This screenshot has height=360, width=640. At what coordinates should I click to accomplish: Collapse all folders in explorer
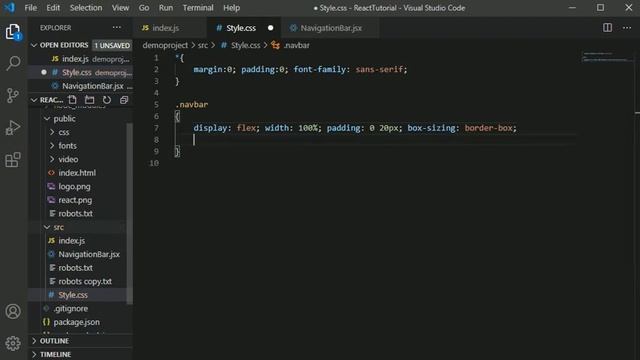point(124,100)
